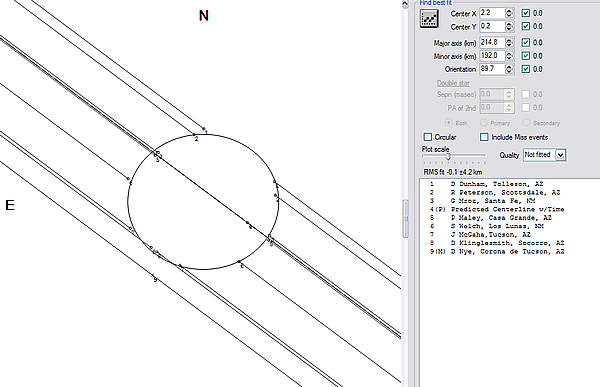Select D Nye, Corona de Tucson entry
The width and height of the screenshot is (600, 387).
(x=507, y=251)
